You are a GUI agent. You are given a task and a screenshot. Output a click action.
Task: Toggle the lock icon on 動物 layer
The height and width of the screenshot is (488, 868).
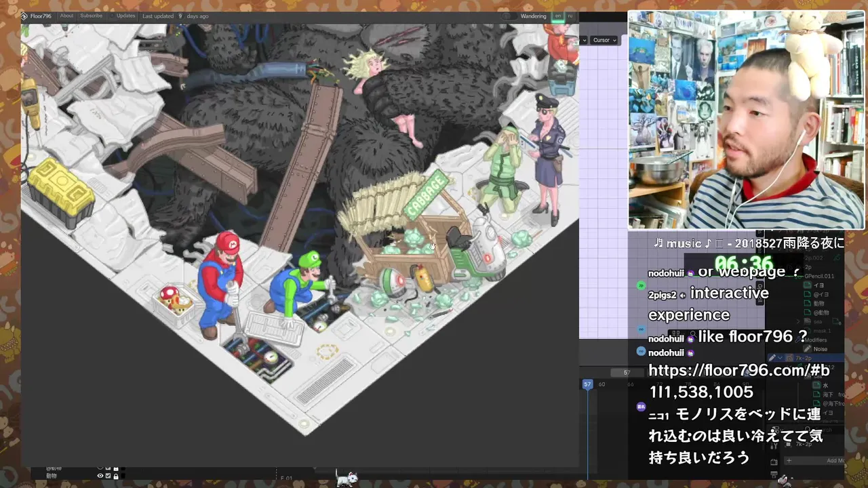(x=115, y=476)
